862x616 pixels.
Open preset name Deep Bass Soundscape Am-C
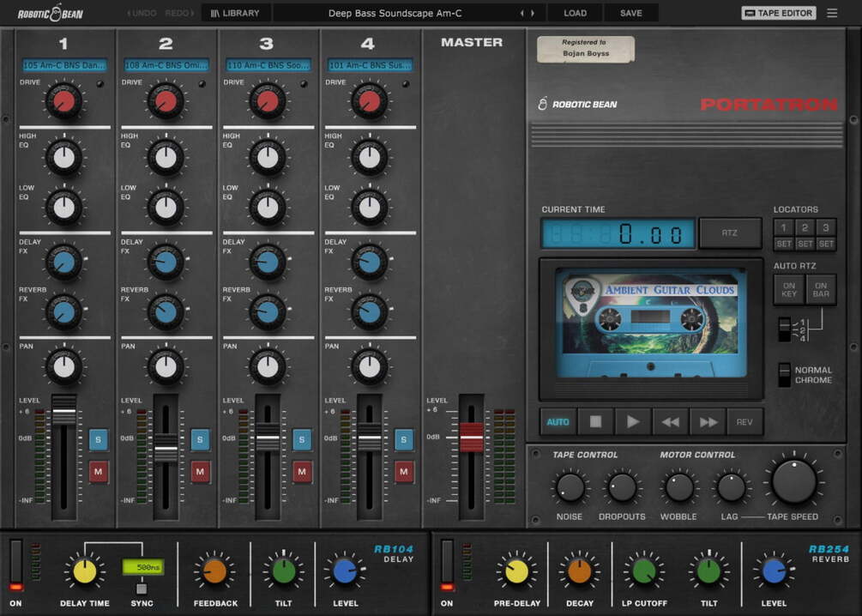395,13
